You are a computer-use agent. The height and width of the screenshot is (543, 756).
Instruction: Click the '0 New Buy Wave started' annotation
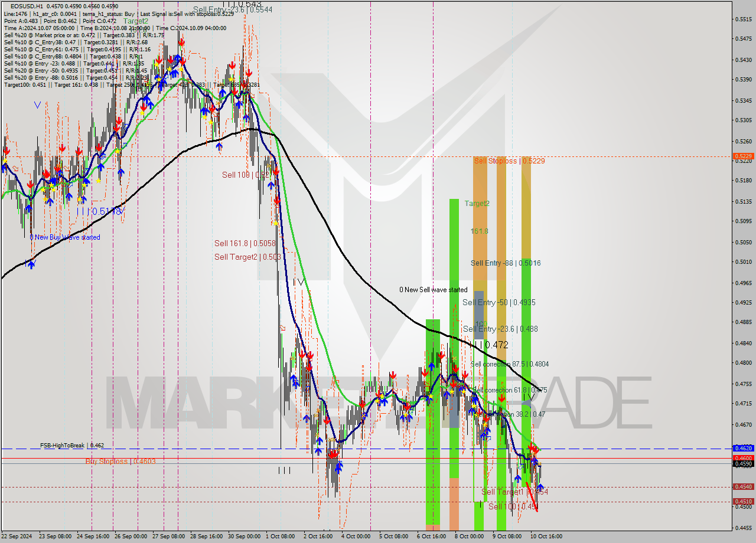(x=66, y=237)
